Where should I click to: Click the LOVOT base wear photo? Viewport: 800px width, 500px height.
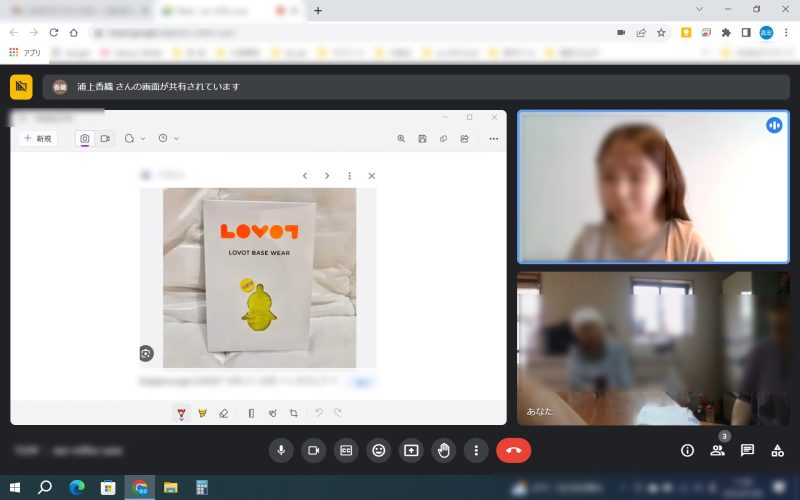(259, 277)
